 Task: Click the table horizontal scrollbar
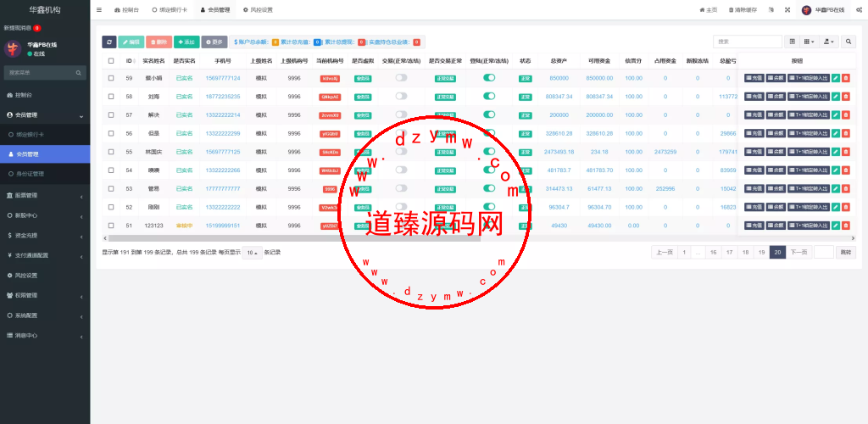294,238
